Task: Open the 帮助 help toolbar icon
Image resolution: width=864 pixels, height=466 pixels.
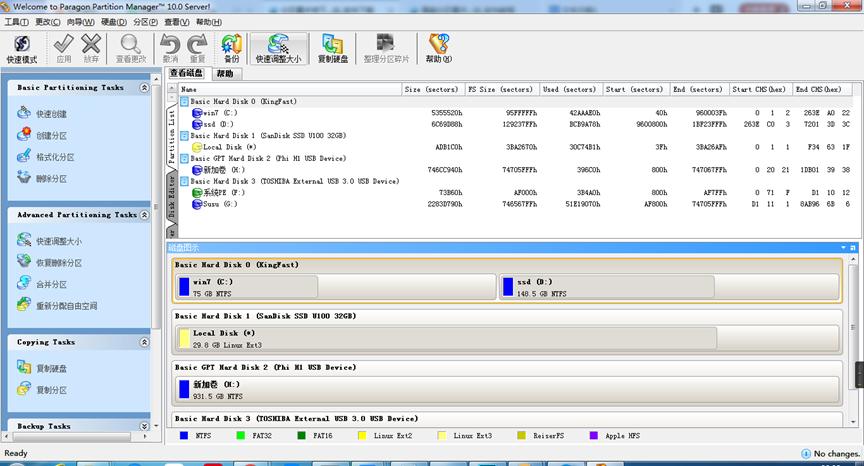Action: 437,48
